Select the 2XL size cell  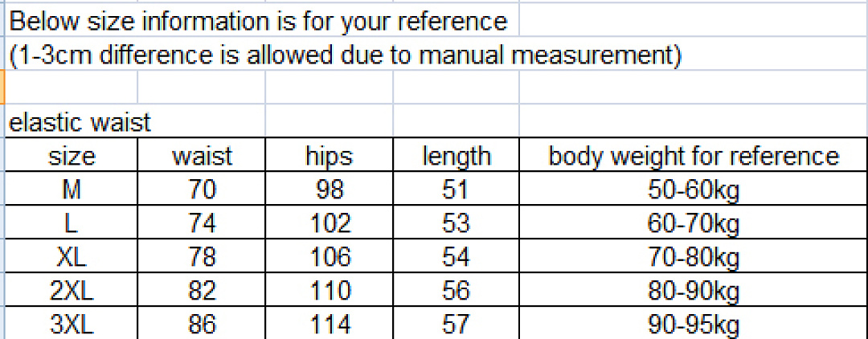pos(72,290)
